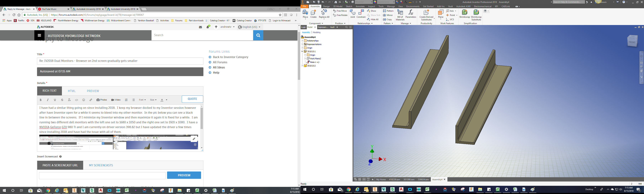Open the English (US) language dropdown
Image resolution: width=644 pixels, height=194 pixels.
(x=250, y=27)
